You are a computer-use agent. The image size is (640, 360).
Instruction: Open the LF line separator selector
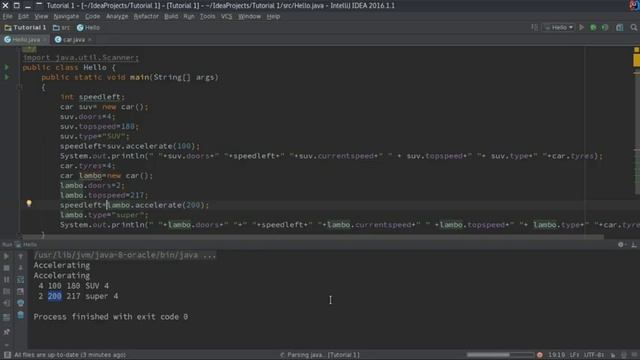coord(574,355)
